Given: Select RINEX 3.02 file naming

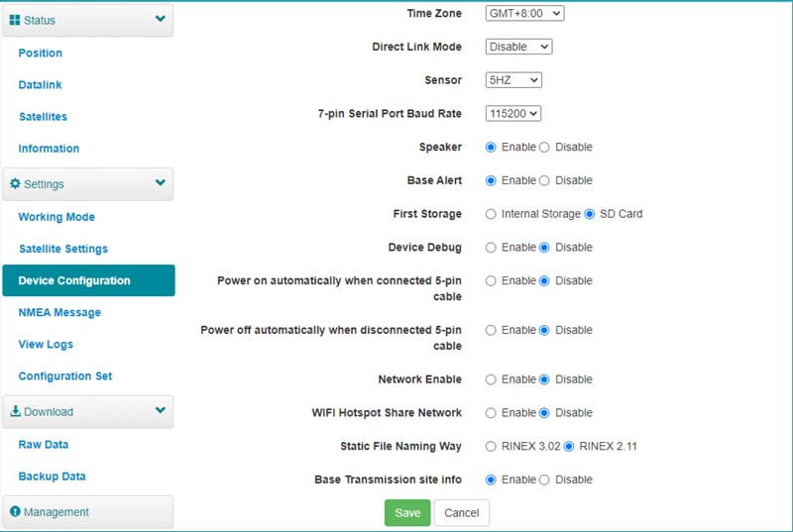Looking at the screenshot, I should click(x=491, y=447).
